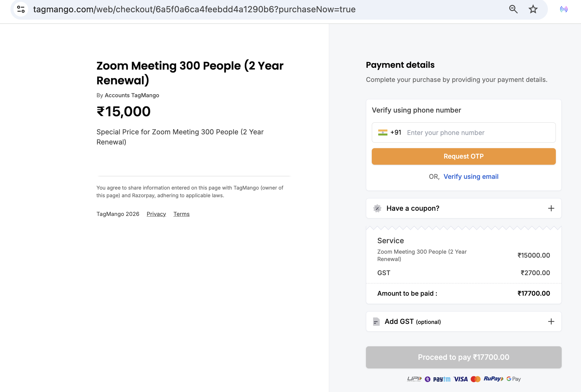
Task: Focus the phone number input field
Action: [x=479, y=133]
